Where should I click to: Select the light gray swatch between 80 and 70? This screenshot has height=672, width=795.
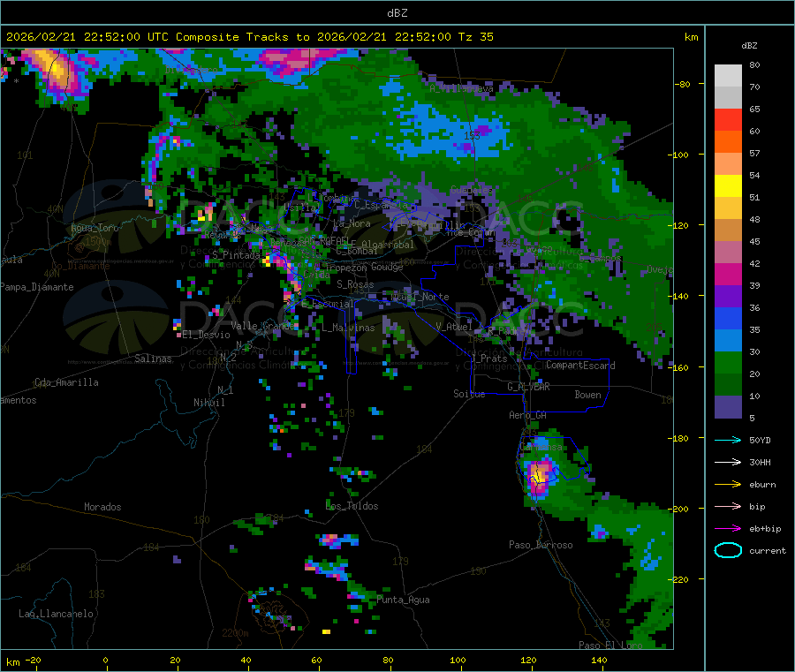point(728,76)
